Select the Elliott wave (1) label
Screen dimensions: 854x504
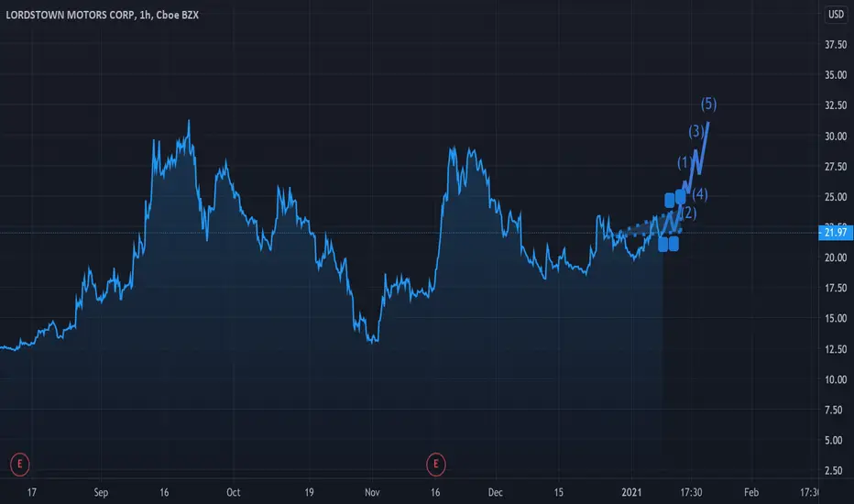684,162
